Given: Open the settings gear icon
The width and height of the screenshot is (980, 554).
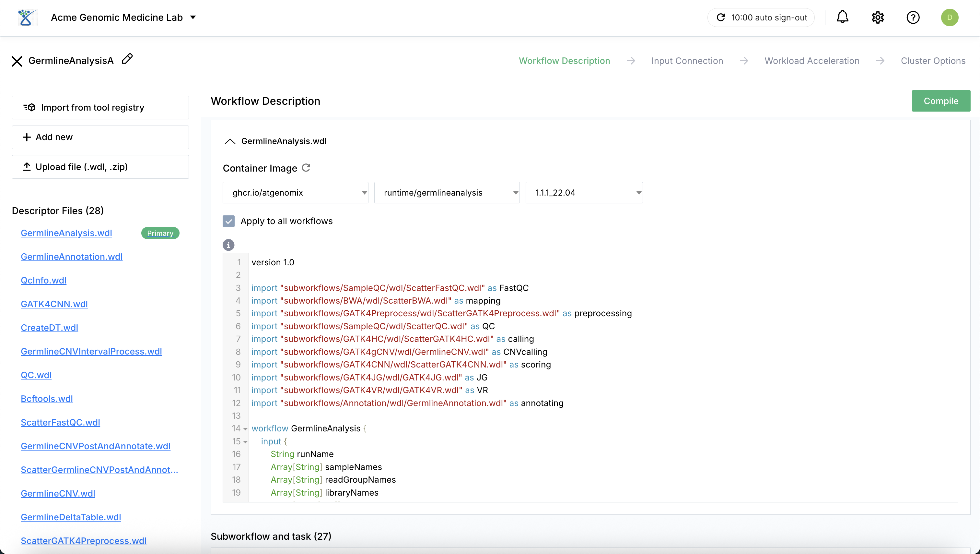Looking at the screenshot, I should [x=878, y=18].
